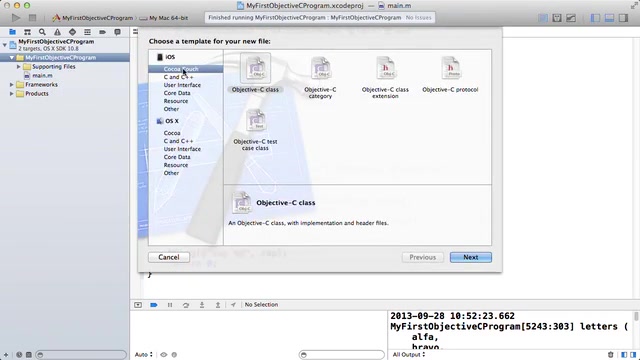
Task: Open the MyFirstObjectiveCProgram scheme selector
Action: click(93, 18)
